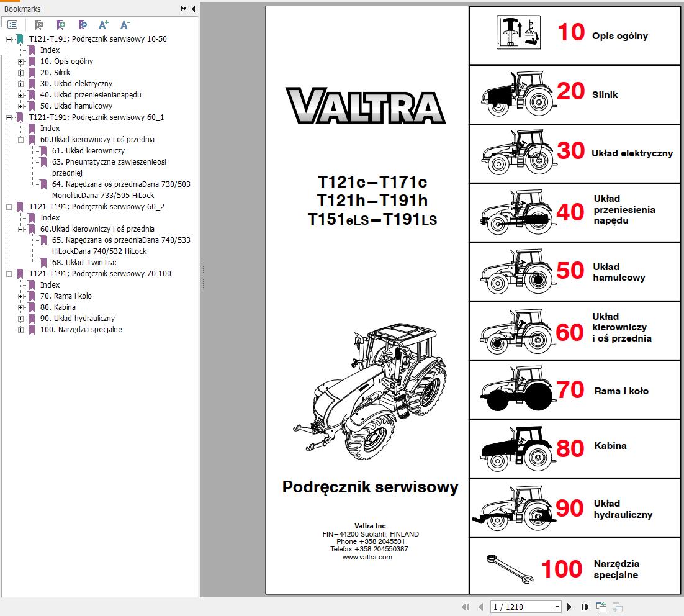Select 65. Napędzana oś przedniaDana 740/533 bookmark

click(121, 245)
